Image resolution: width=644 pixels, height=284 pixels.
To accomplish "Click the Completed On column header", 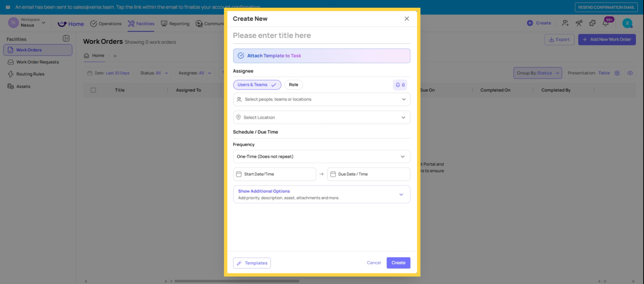I will pyautogui.click(x=495, y=90).
